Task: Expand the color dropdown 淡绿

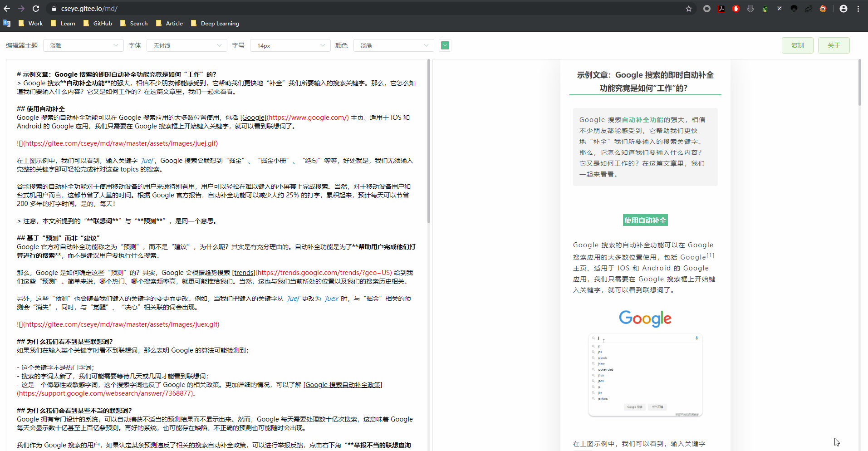Action: pos(394,45)
